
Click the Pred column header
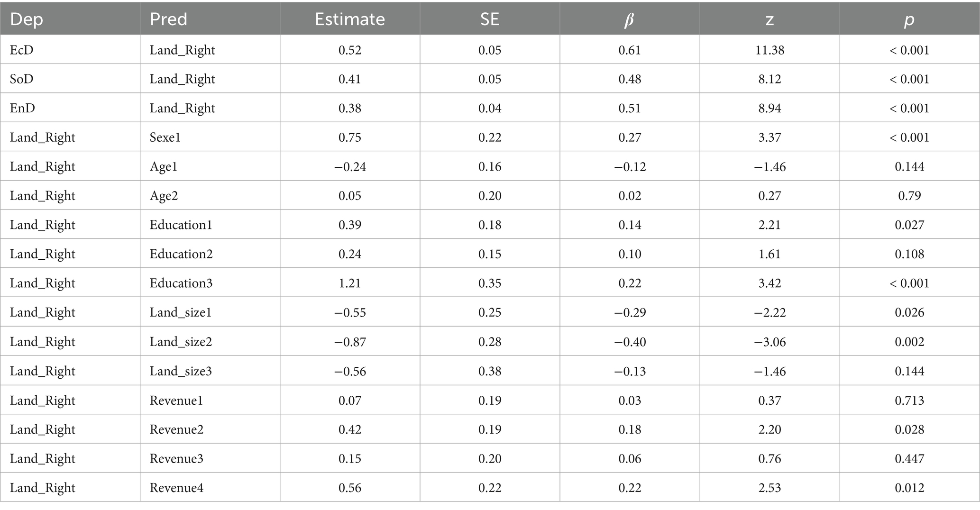pos(168,19)
